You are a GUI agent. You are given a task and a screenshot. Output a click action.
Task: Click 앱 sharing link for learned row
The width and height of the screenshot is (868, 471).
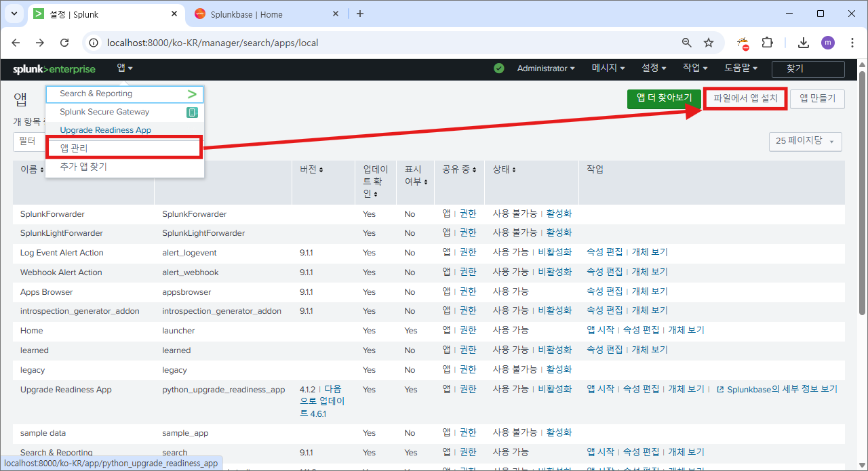click(446, 350)
